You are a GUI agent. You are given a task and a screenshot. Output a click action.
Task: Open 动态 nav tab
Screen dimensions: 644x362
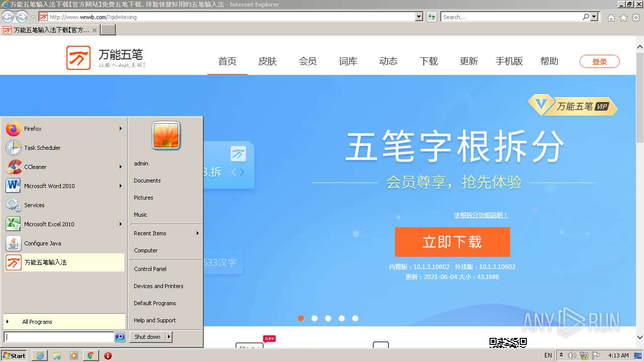388,61
